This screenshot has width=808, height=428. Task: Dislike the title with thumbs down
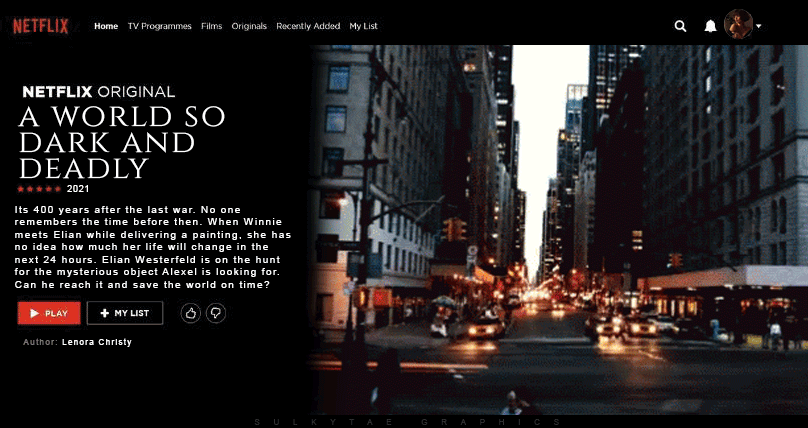click(x=215, y=313)
